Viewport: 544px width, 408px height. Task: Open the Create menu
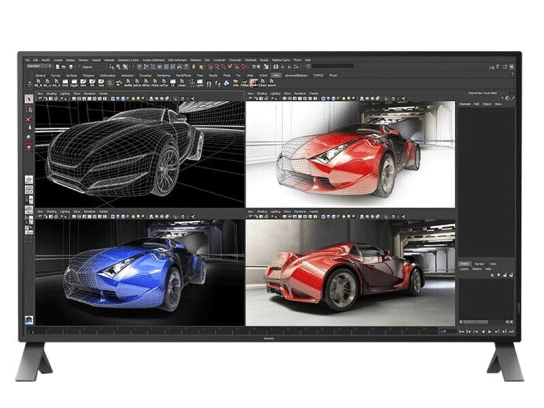(x=58, y=60)
